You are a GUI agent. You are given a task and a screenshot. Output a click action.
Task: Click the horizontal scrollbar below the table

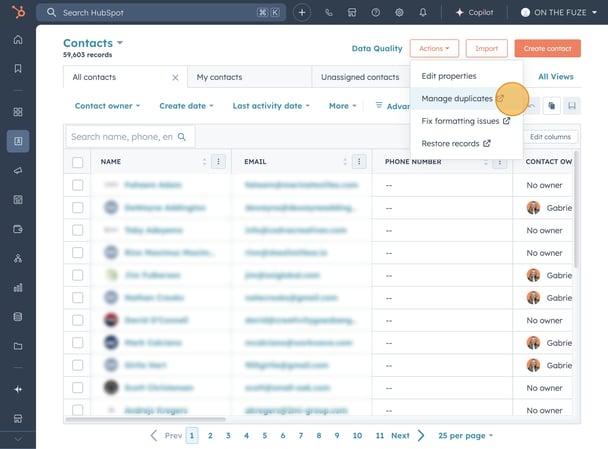coord(146,419)
